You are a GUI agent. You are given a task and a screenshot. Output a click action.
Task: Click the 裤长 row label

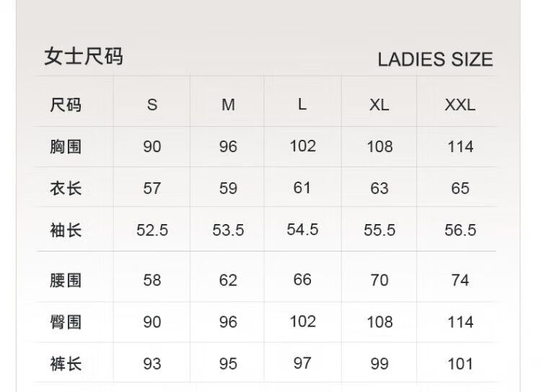(x=66, y=364)
